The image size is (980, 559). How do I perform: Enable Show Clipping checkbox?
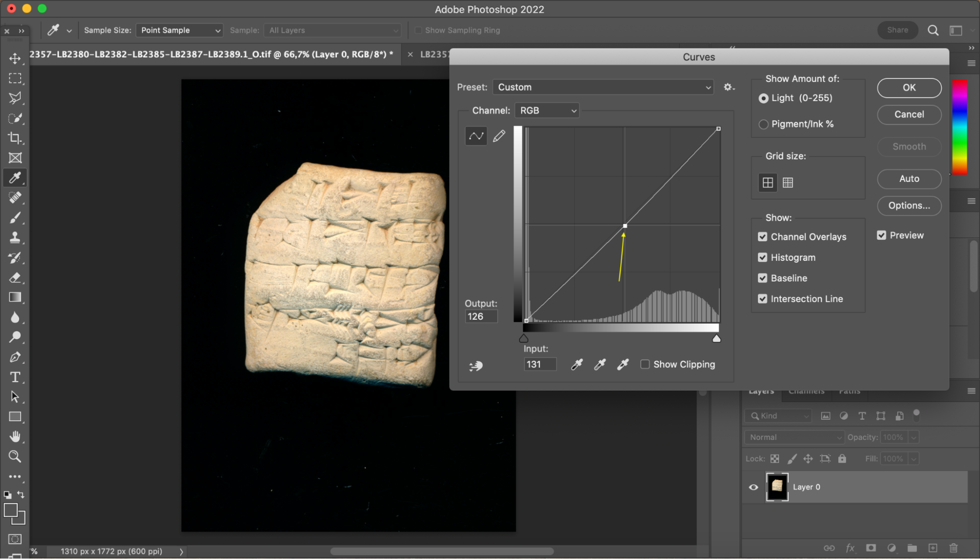pyautogui.click(x=645, y=364)
